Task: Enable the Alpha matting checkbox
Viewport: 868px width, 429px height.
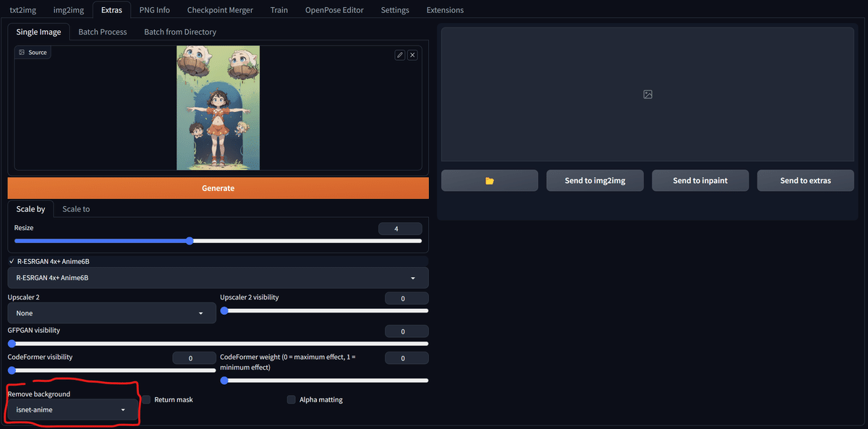Action: tap(292, 399)
